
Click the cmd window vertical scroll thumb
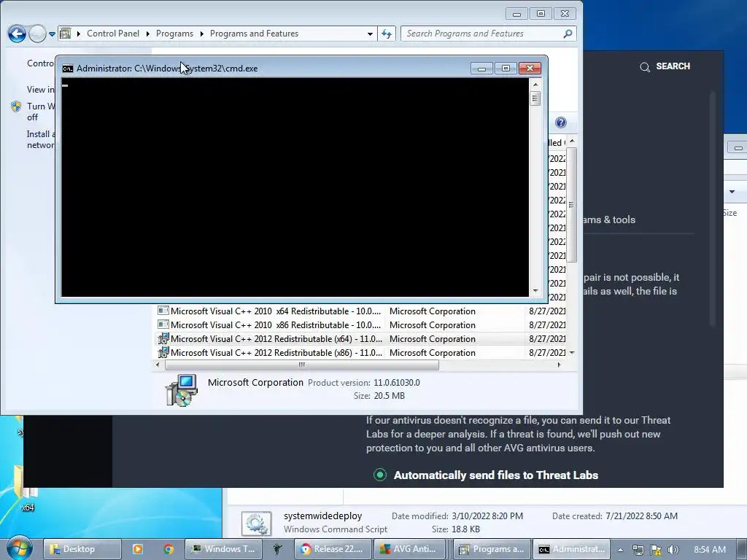pos(535,98)
